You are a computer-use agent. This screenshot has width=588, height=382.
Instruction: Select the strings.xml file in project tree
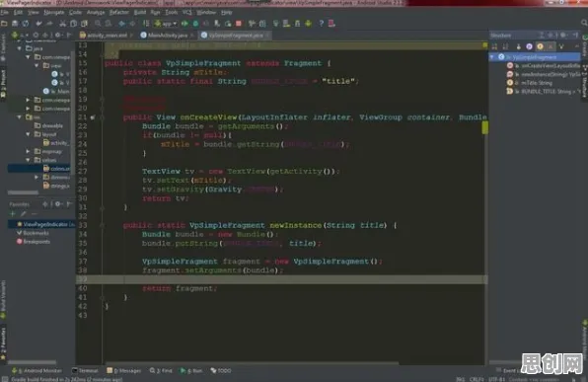pos(56,186)
